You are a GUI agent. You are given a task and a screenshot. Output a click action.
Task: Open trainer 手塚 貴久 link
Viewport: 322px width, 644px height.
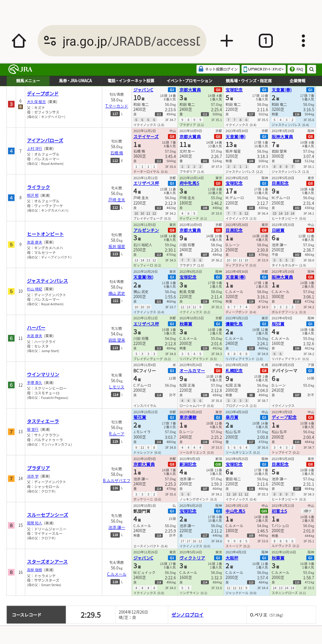(35, 383)
